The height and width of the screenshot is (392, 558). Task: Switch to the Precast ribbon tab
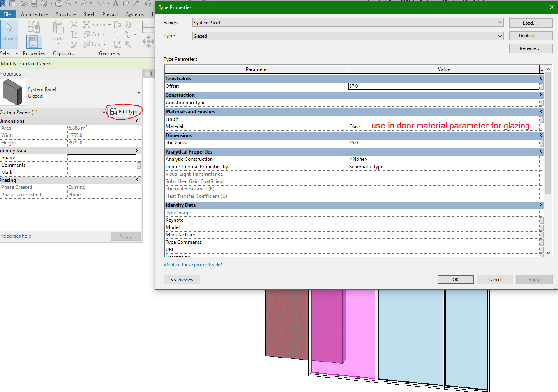point(110,14)
